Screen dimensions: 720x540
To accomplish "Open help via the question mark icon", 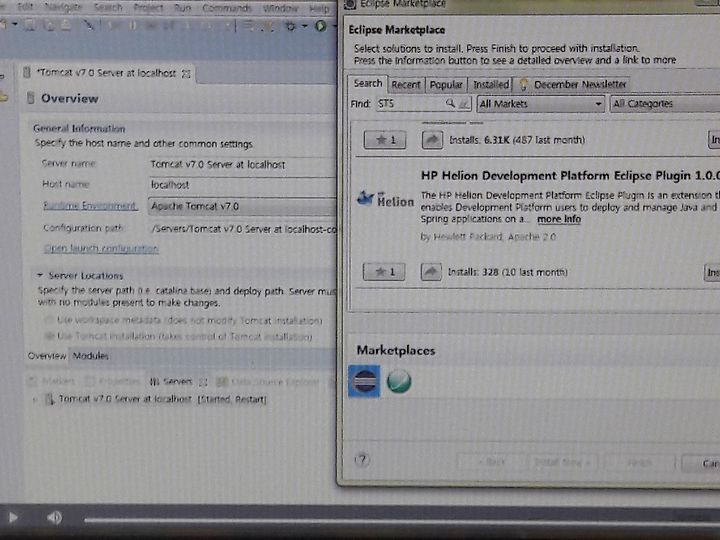I will (362, 460).
